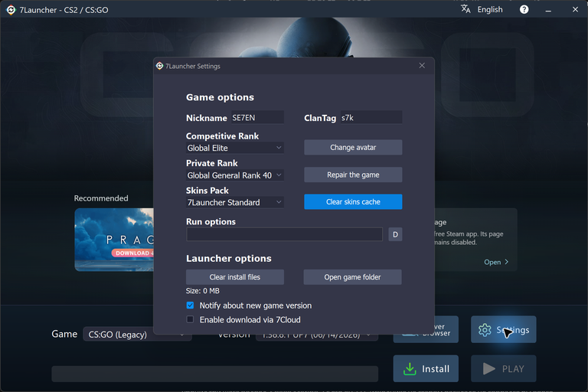This screenshot has height=392, width=588.
Task: Open the Competitive Rank dropdown
Action: tap(235, 148)
